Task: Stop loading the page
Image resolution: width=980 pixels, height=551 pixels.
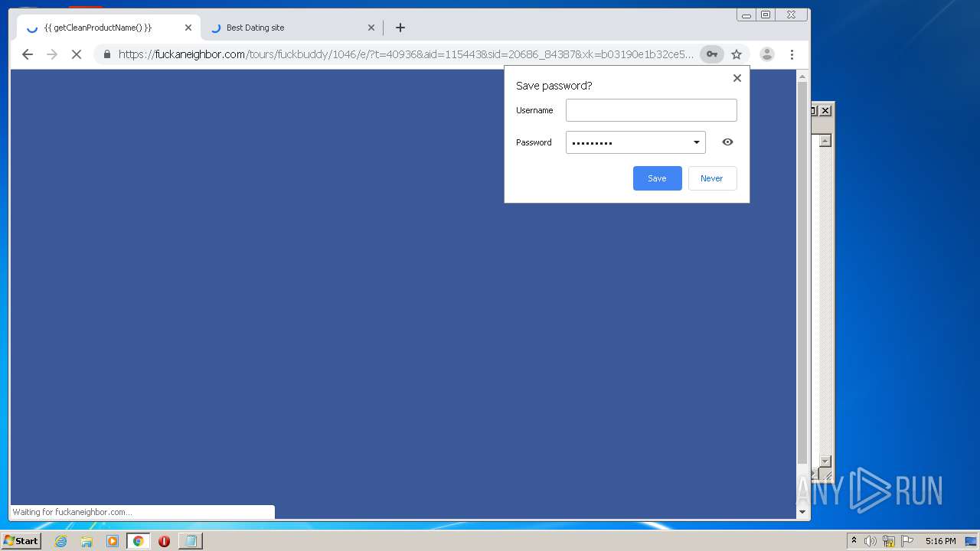Action: click(x=77, y=54)
